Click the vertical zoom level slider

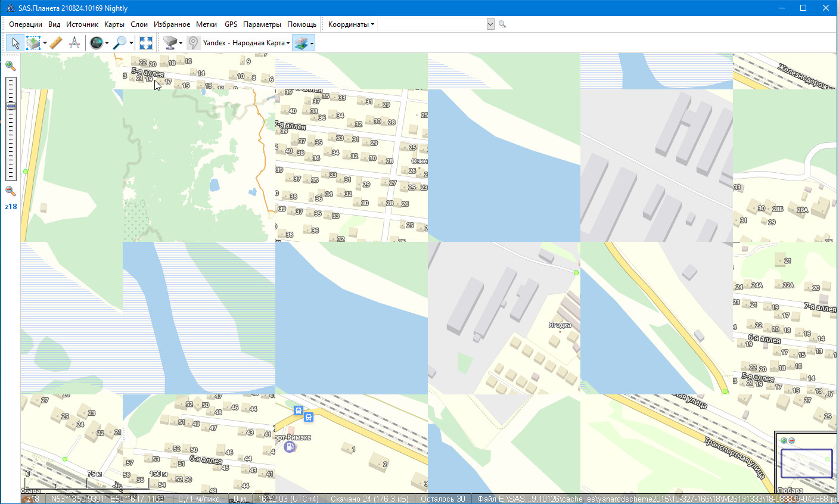pyautogui.click(x=11, y=128)
